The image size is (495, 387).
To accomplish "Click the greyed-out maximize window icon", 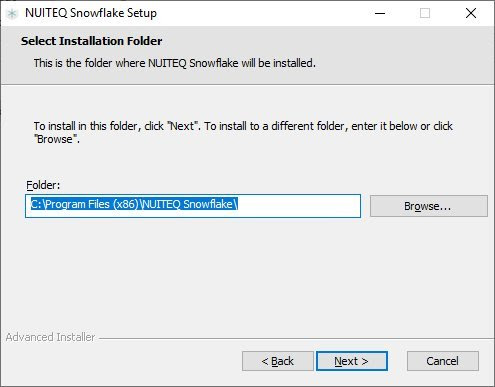I will (x=425, y=13).
